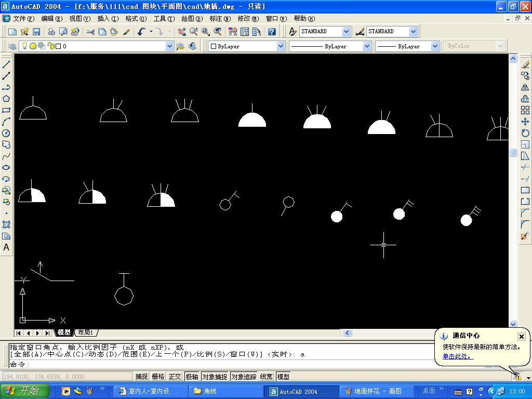Click the 开始 Start button
Image resolution: width=532 pixels, height=399 pixels.
click(x=24, y=391)
